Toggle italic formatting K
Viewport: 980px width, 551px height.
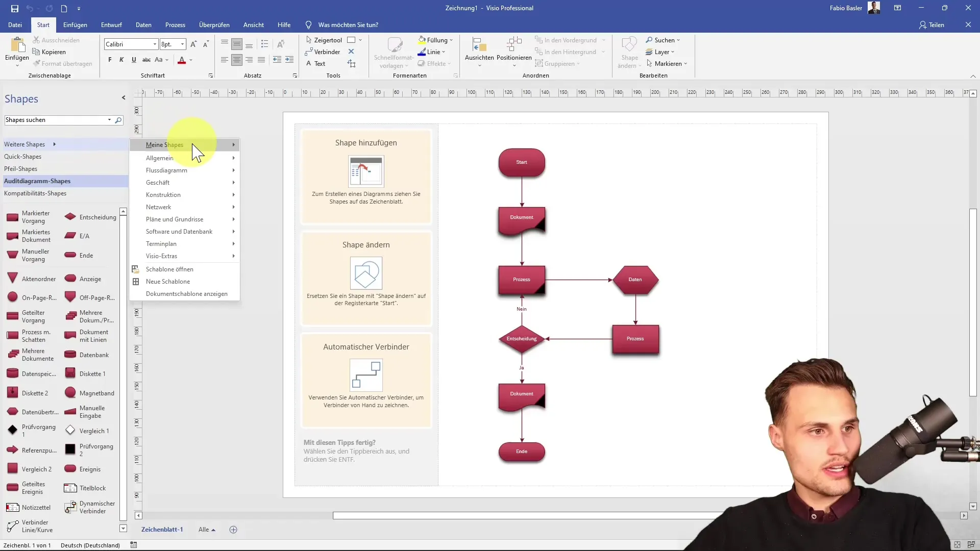(x=121, y=60)
